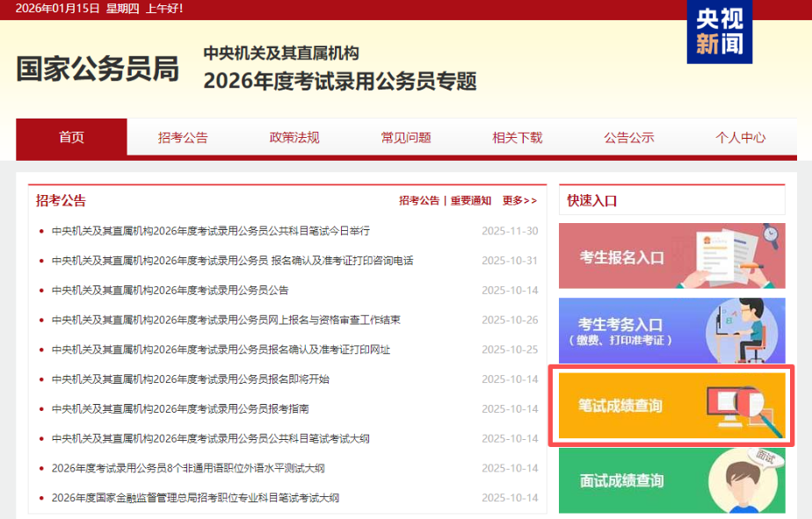Open the highlighted 笔试成绩查询 score query
The width and height of the screenshot is (812, 519).
(671, 407)
